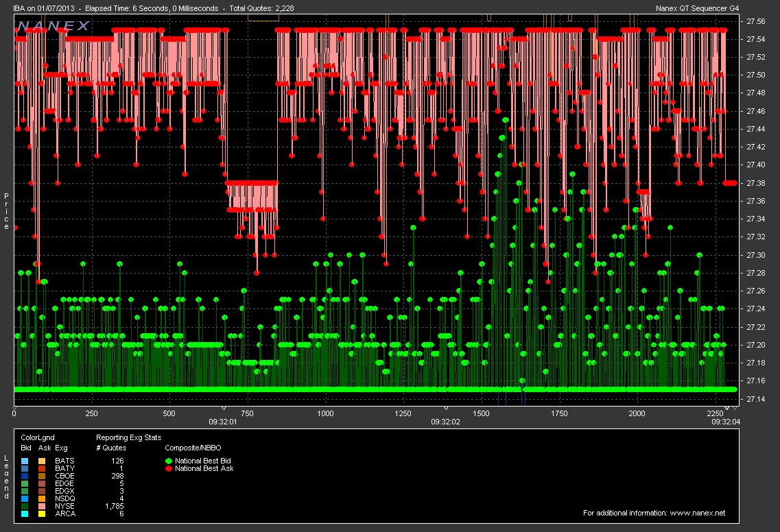Click the red National Best Ask marker icon
The width and height of the screenshot is (780, 532).
(169, 468)
